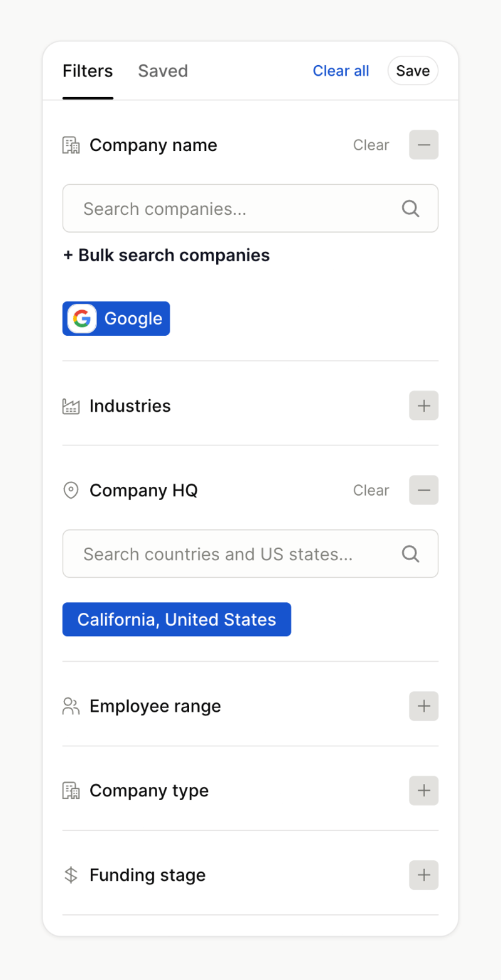Click the magnifier in the countries search box
501x980 pixels.
[410, 553]
